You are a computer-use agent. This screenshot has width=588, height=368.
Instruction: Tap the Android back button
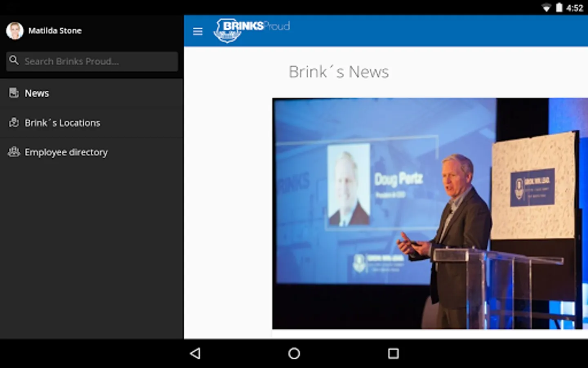coord(195,353)
